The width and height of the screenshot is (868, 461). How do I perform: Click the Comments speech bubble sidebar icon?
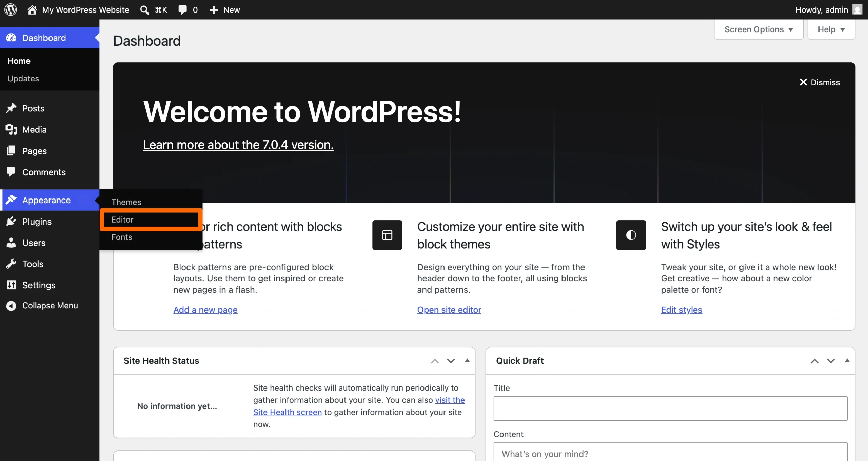click(x=11, y=172)
